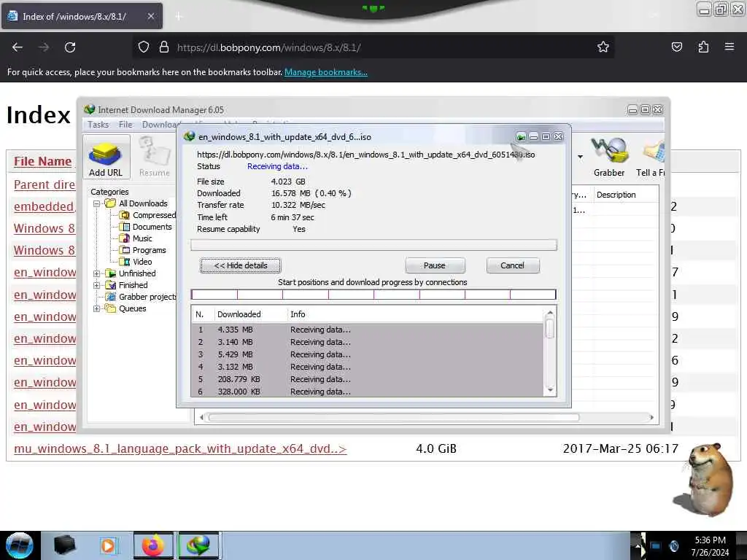Click the tracking protection shield icon
Screen dimensions: 747x560
coord(144,47)
